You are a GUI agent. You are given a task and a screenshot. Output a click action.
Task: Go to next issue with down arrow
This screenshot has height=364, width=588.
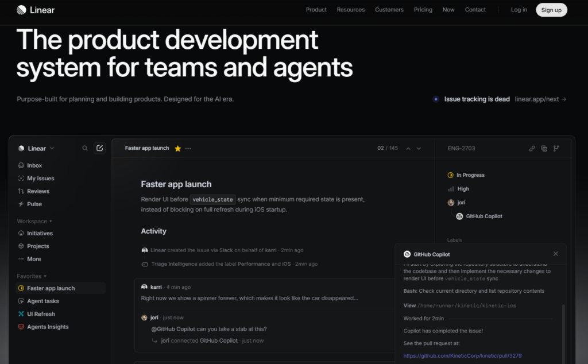[419, 149]
